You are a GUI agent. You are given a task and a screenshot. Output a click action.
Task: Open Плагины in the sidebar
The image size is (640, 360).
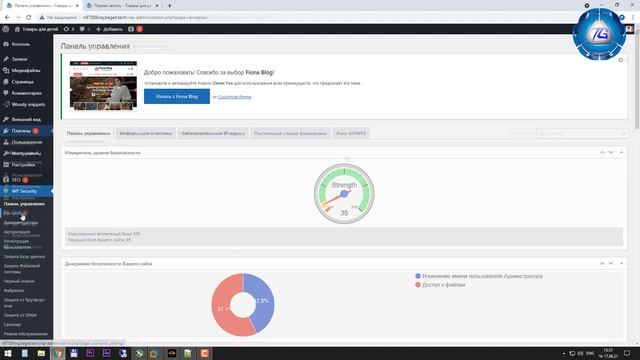21,131
